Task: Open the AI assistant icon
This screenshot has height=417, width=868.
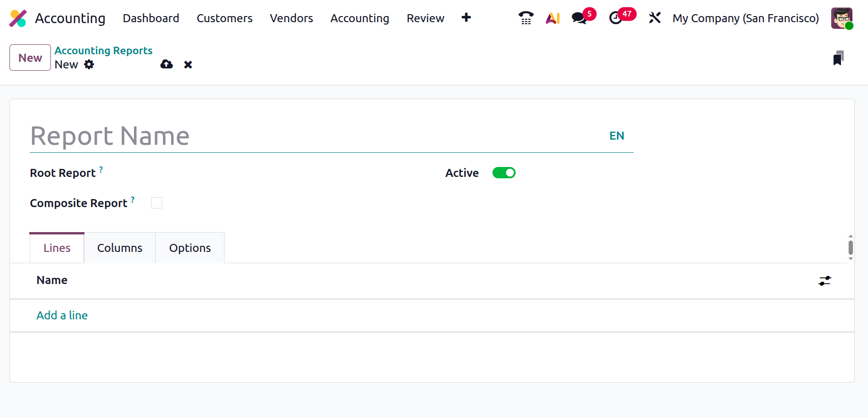Action: coord(552,18)
